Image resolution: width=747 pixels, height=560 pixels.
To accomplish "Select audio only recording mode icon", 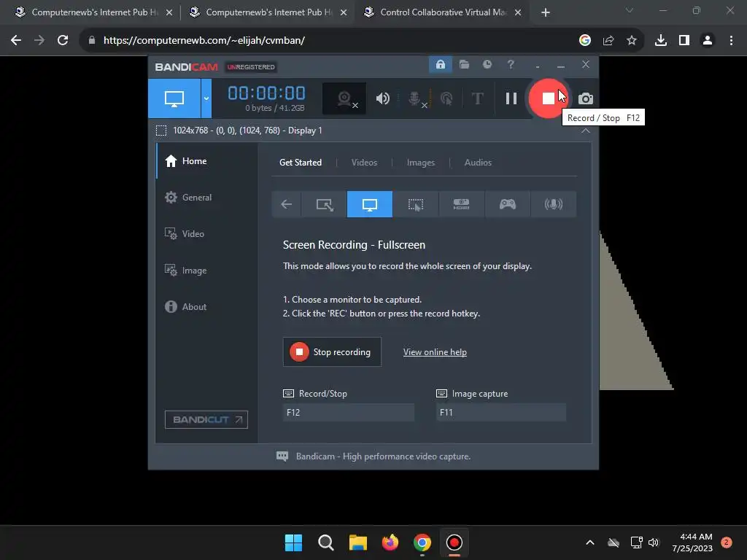I will (553, 204).
